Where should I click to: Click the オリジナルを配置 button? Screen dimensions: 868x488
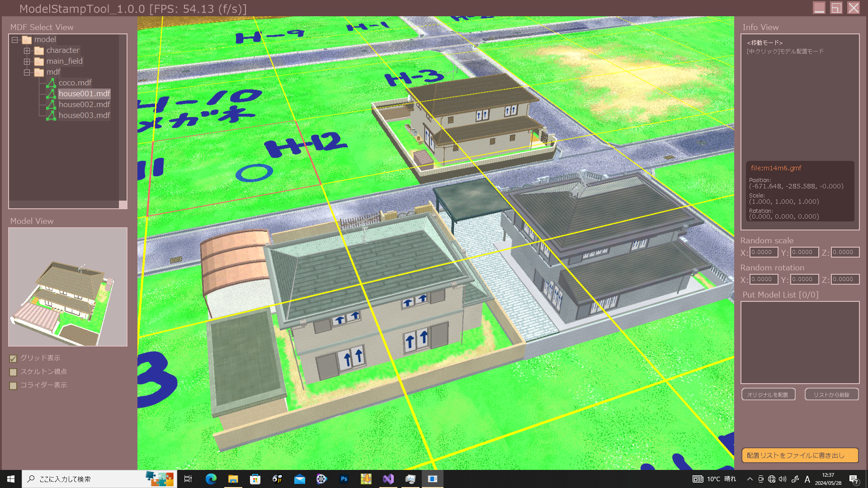(768, 394)
